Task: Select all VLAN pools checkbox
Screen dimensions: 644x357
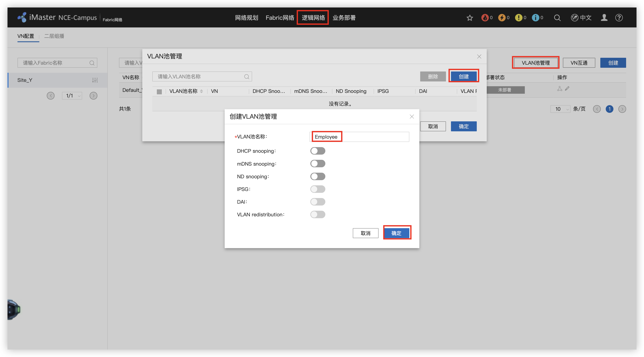Action: click(x=159, y=92)
